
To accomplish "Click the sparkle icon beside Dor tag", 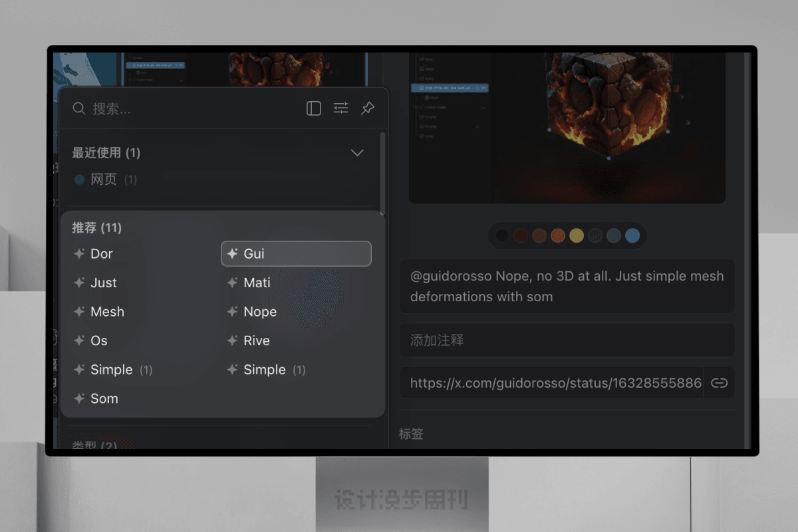I will 79,254.
